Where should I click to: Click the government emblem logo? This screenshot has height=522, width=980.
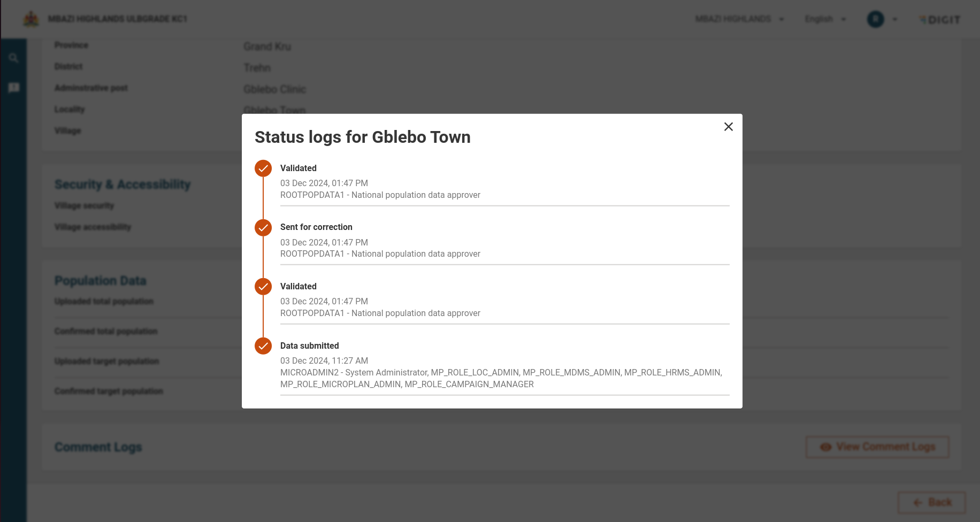coord(31,19)
